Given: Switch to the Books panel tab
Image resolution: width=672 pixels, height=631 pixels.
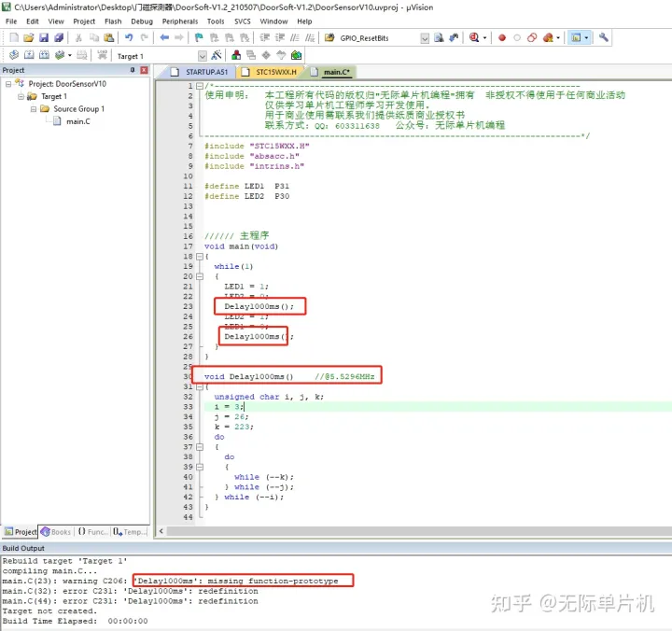Looking at the screenshot, I should coord(56,532).
